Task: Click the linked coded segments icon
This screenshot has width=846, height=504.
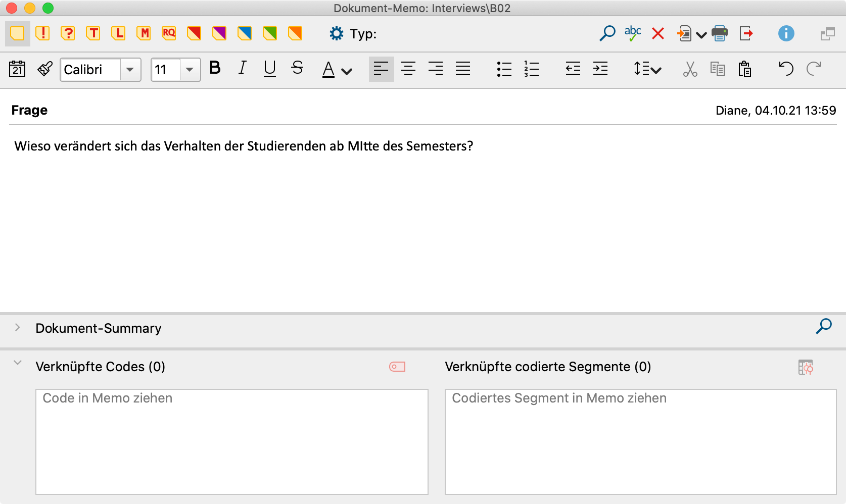Action: pos(806,367)
